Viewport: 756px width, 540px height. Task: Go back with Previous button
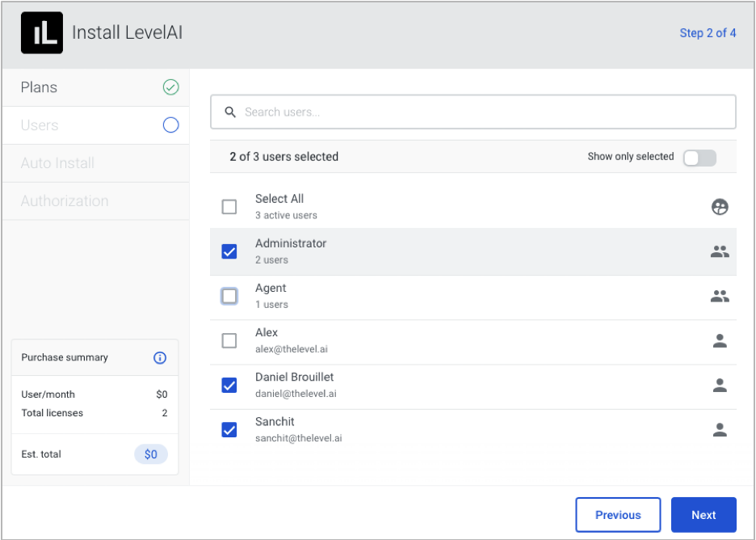pos(618,515)
